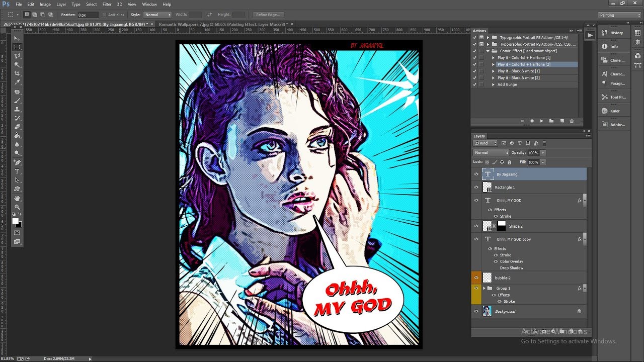Image resolution: width=644 pixels, height=362 pixels.
Task: Hide the Rectangle 1 layer
Action: point(476,187)
